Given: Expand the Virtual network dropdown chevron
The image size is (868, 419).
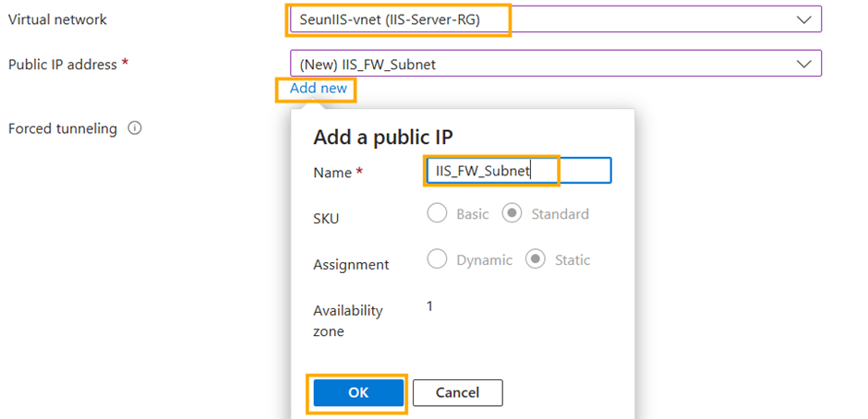Looking at the screenshot, I should tap(803, 19).
